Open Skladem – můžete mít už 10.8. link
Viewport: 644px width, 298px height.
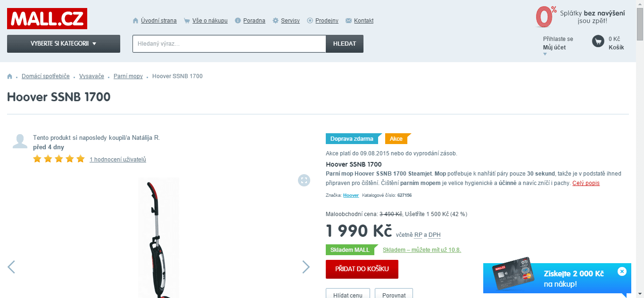422,250
